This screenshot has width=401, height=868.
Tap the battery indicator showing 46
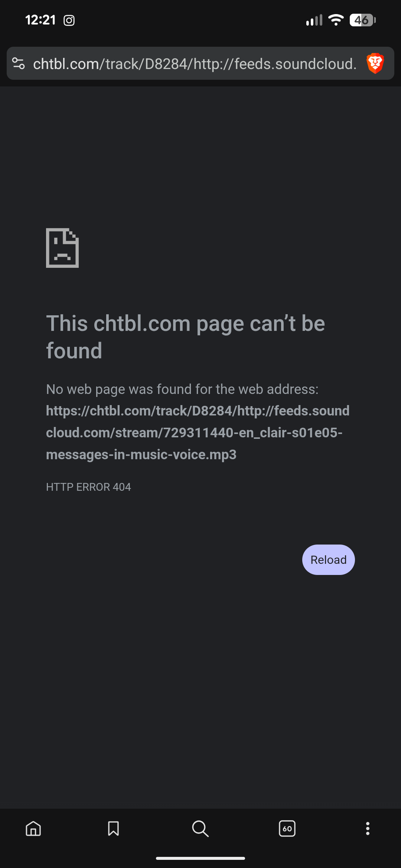point(363,20)
